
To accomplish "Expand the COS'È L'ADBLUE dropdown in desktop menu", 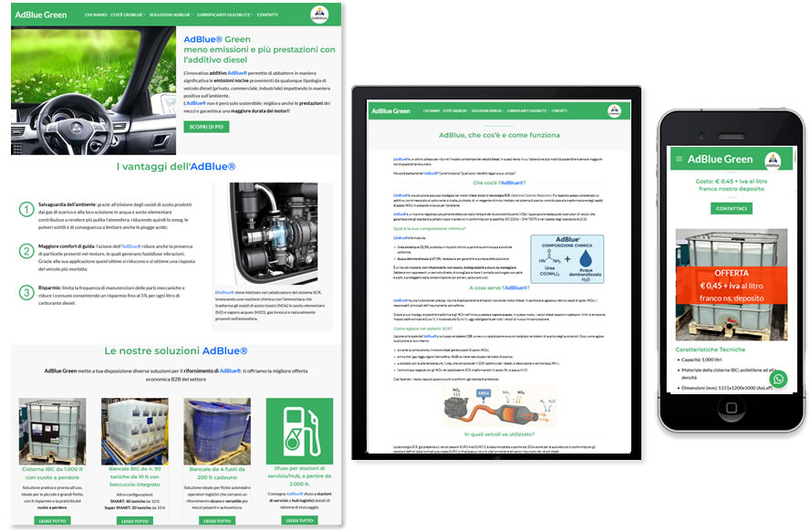I will point(127,15).
